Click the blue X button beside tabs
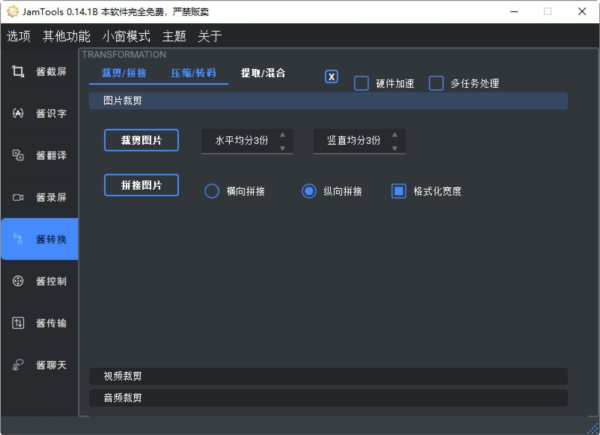Image resolution: width=600 pixels, height=435 pixels. click(331, 77)
